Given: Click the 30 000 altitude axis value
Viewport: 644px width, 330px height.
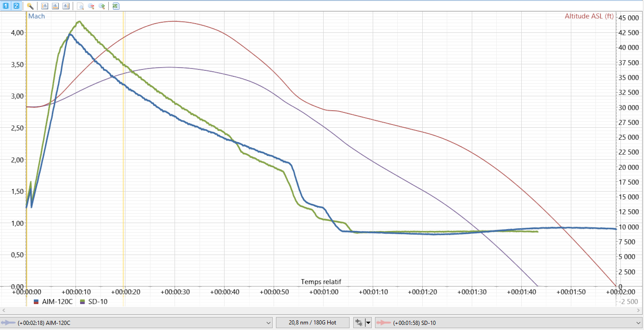Looking at the screenshot, I should tap(630, 107).
